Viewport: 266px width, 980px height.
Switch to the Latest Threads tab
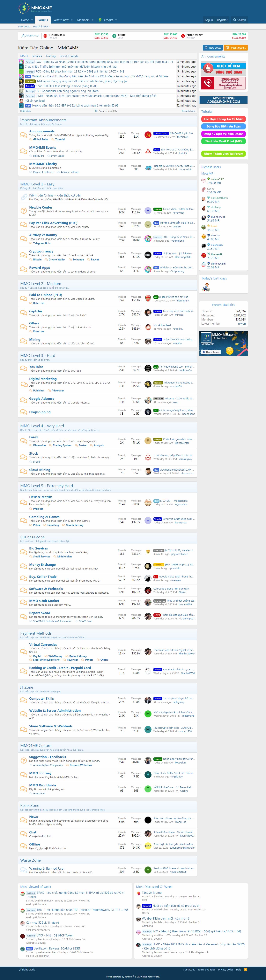click(x=69, y=56)
